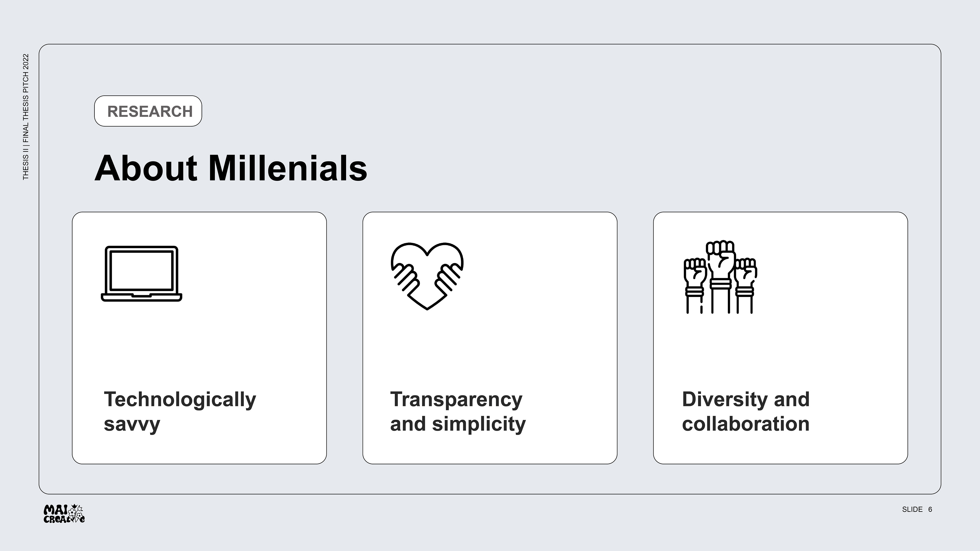
Task: Click the laptop icon
Action: pyautogui.click(x=142, y=274)
